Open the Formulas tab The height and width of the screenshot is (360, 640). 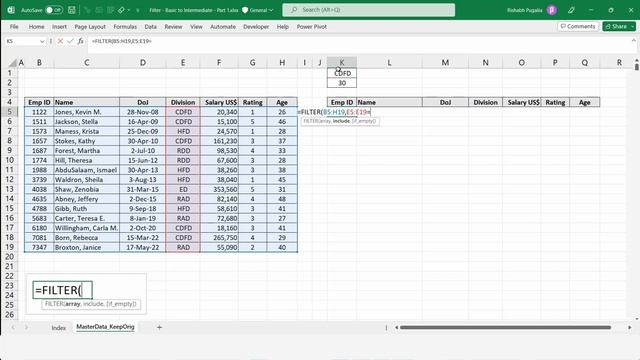(125, 27)
